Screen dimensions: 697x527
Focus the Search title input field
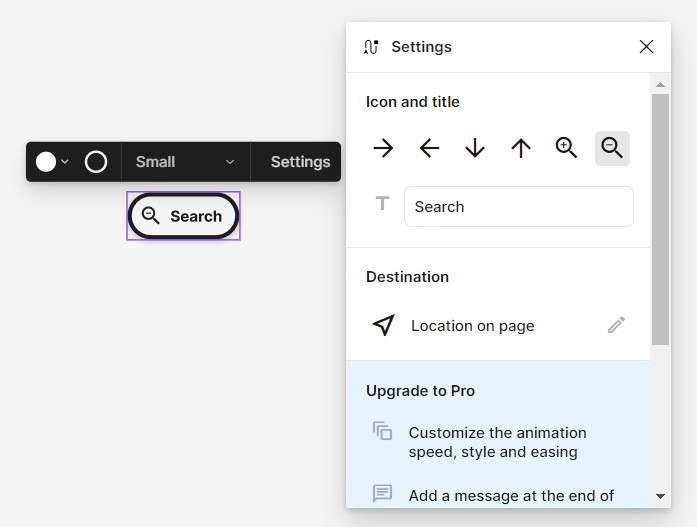(519, 207)
